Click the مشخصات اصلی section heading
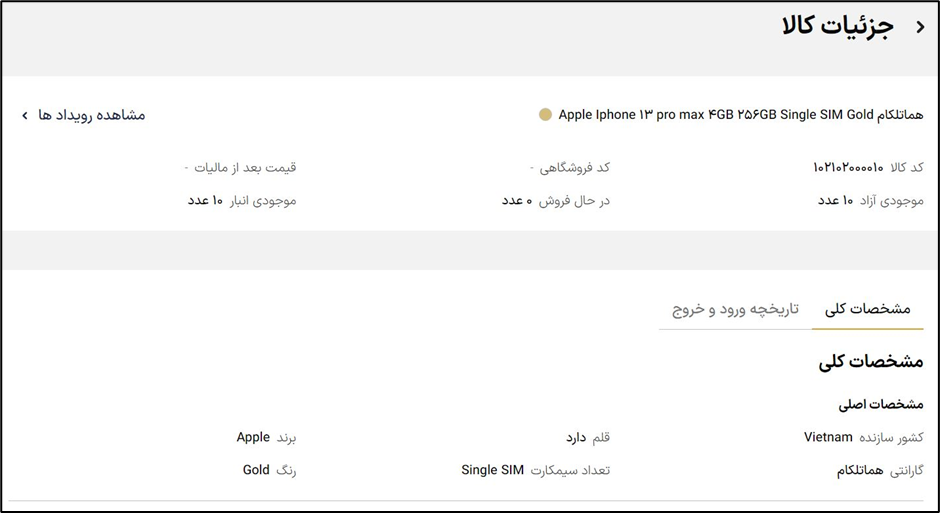Image resolution: width=940 pixels, height=513 pixels. click(880, 405)
